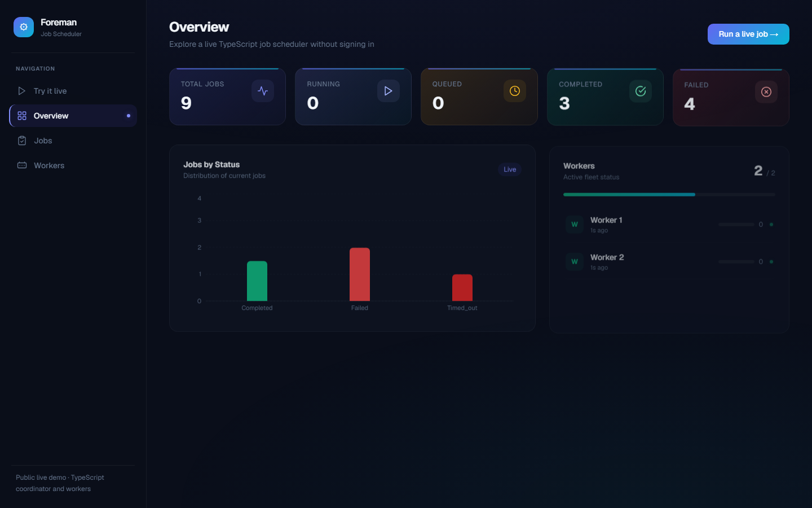Click the Completed count 3
The image size is (812, 508).
click(564, 104)
